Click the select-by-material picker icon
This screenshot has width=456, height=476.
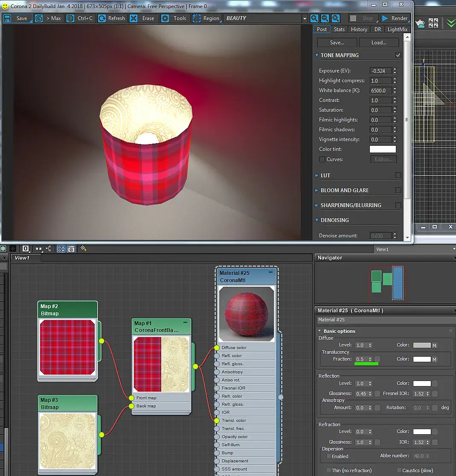point(83,248)
